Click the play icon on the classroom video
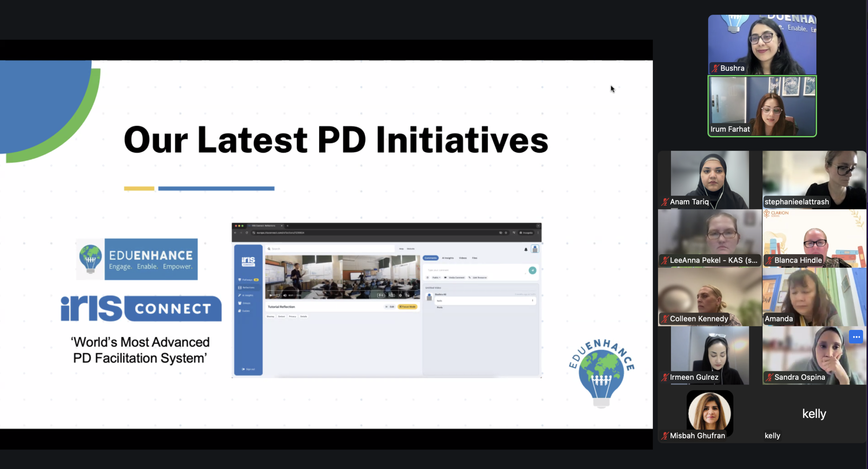Viewport: 868px width, 469px height. (x=271, y=295)
